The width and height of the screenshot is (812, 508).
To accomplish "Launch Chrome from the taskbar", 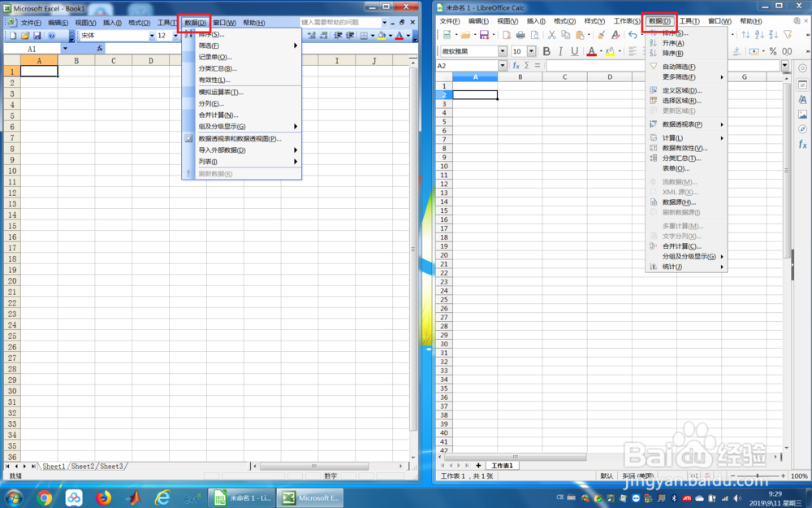I will (x=45, y=497).
